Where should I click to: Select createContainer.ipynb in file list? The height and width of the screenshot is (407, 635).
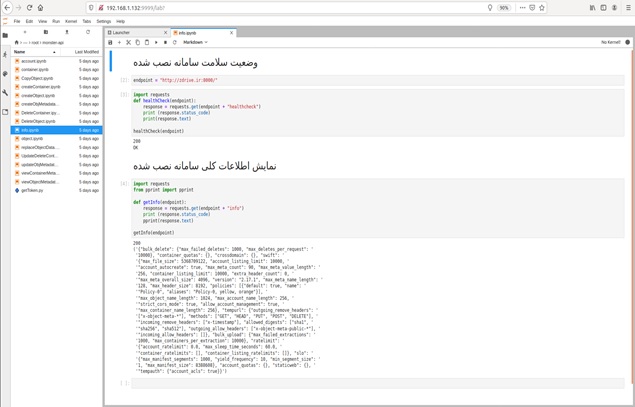[56, 87]
